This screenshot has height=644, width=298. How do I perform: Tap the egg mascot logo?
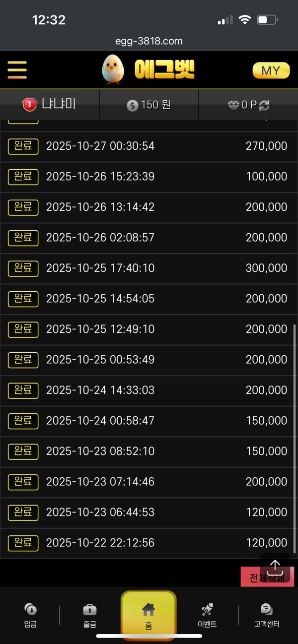[x=112, y=69]
